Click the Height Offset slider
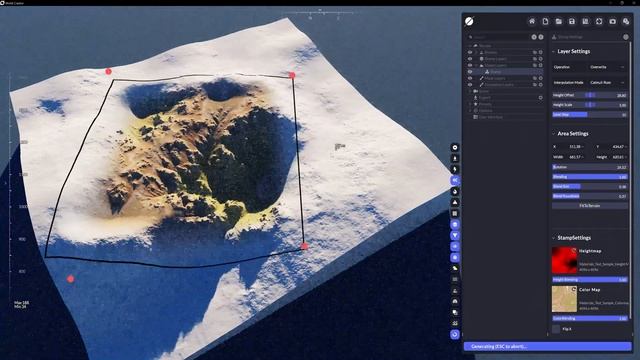This screenshot has width=640, height=360. pyautogui.click(x=590, y=95)
